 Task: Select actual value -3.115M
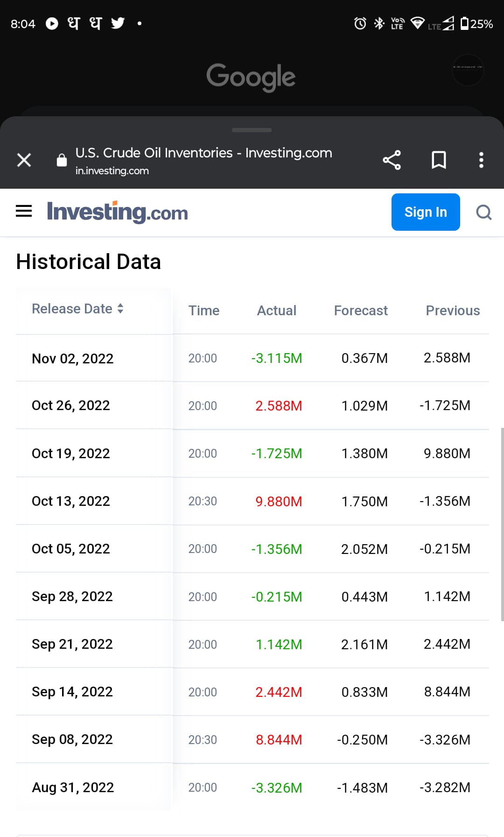[x=277, y=358]
